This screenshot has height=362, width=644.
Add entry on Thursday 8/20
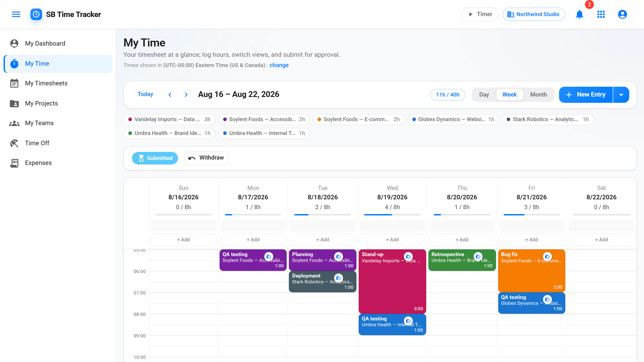pos(462,240)
